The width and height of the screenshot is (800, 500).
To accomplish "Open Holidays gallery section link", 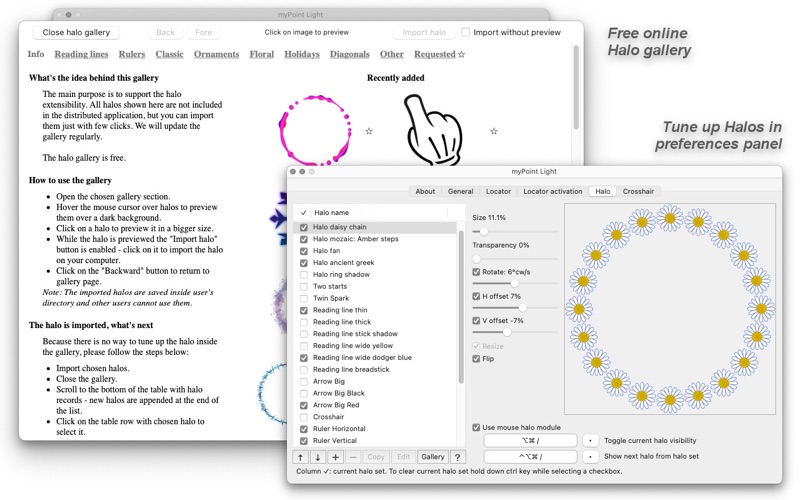I will pos(302,54).
